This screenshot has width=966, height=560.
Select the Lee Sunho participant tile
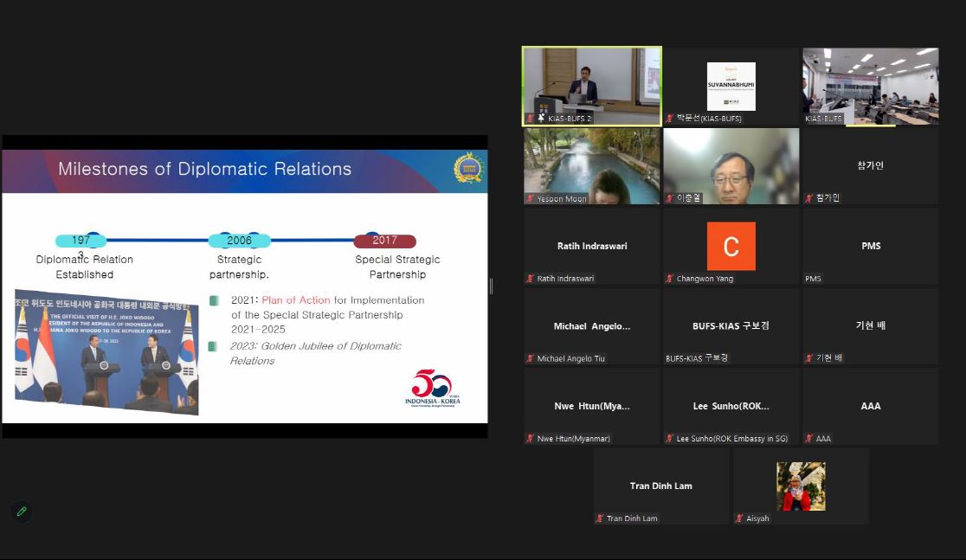(731, 406)
